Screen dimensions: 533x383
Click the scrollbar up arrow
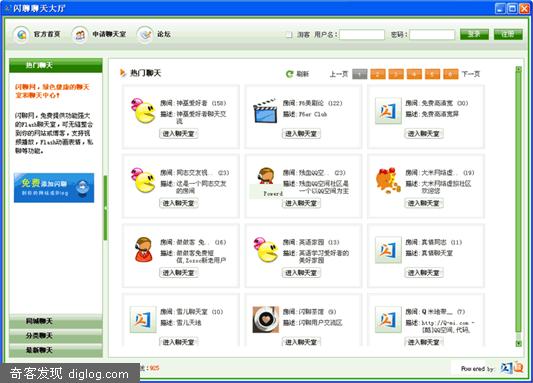coord(518,69)
